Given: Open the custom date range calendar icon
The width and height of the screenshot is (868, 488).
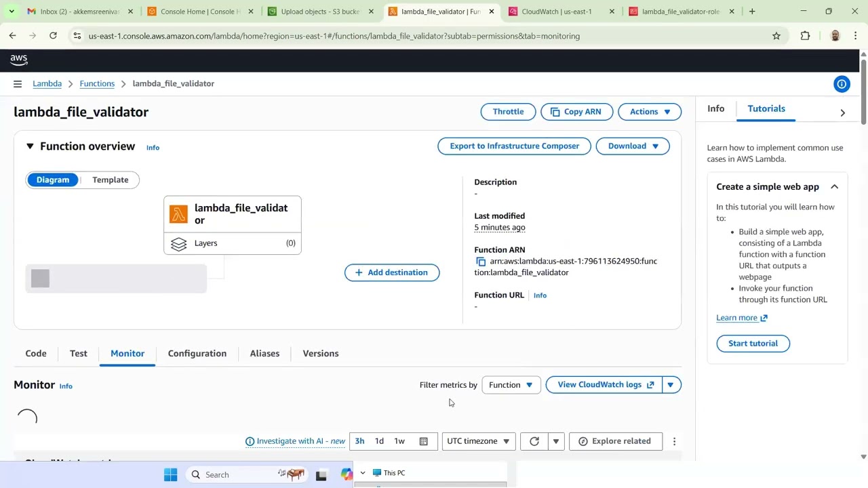Looking at the screenshot, I should 424,441.
